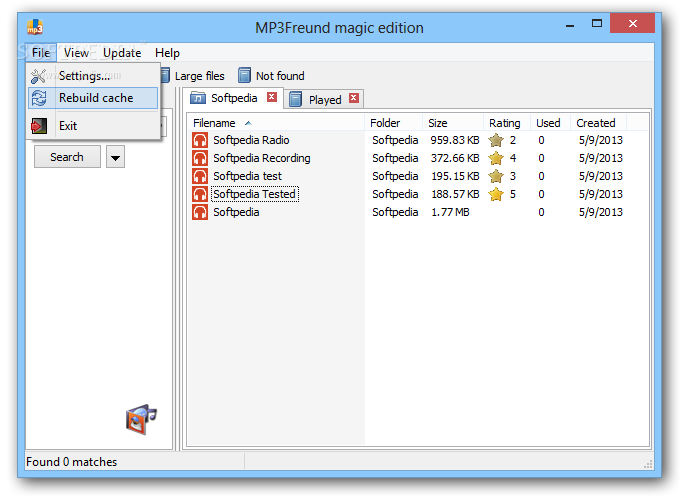Open the Update menu
The width and height of the screenshot is (682, 498).
(x=122, y=53)
